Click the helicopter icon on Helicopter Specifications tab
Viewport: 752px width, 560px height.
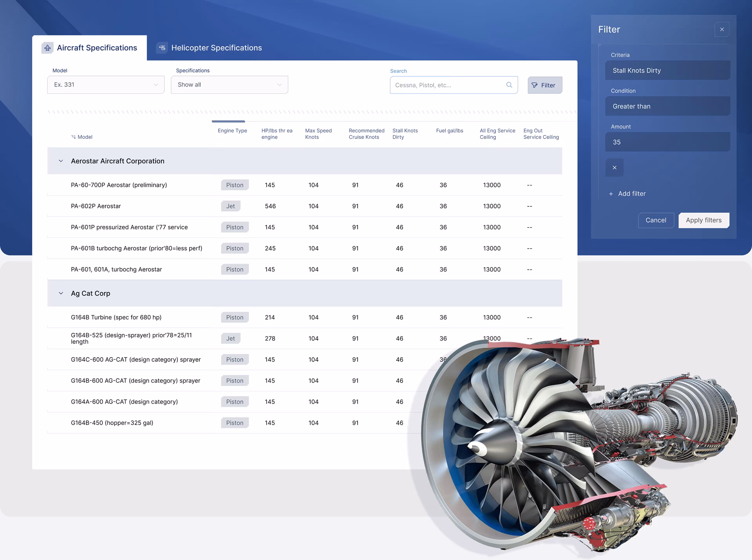pyautogui.click(x=162, y=48)
